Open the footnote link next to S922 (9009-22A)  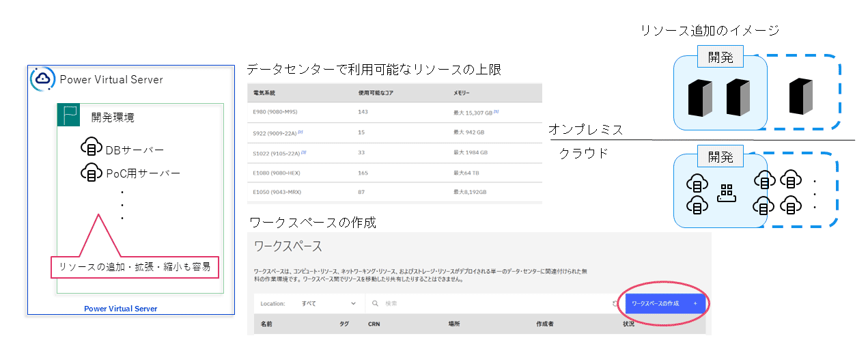tap(300, 131)
